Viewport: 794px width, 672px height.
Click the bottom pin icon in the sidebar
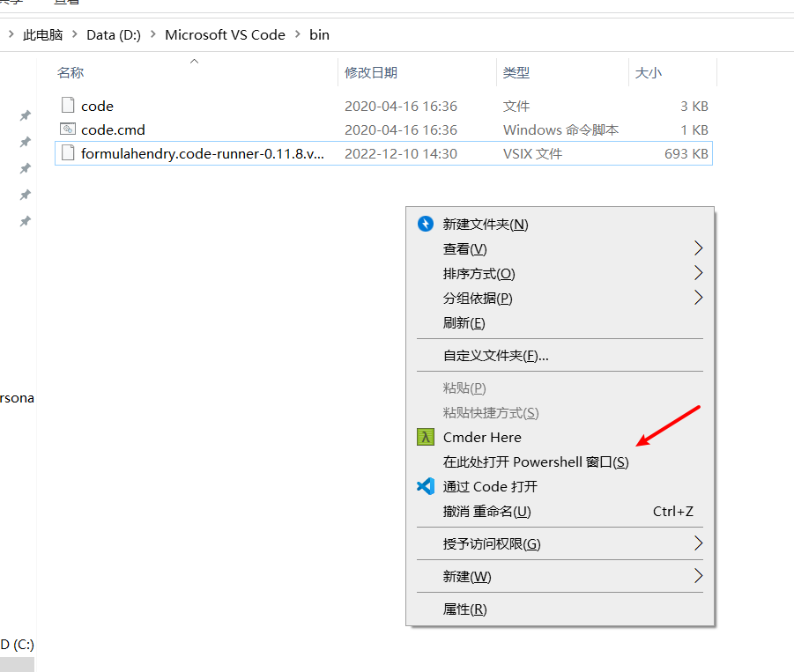point(25,221)
